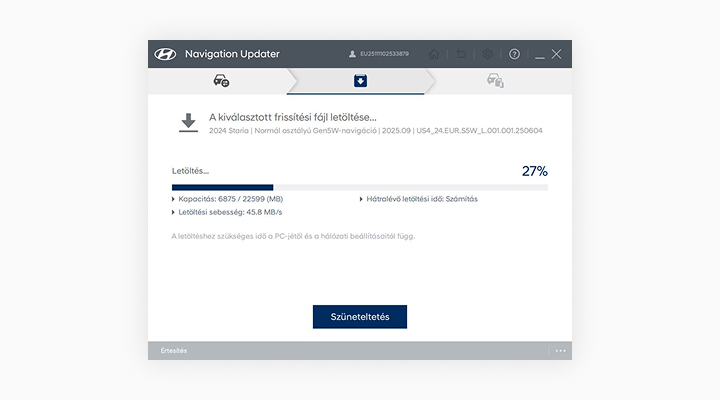
Task: Open settings with the gear icon
Action: [x=488, y=54]
